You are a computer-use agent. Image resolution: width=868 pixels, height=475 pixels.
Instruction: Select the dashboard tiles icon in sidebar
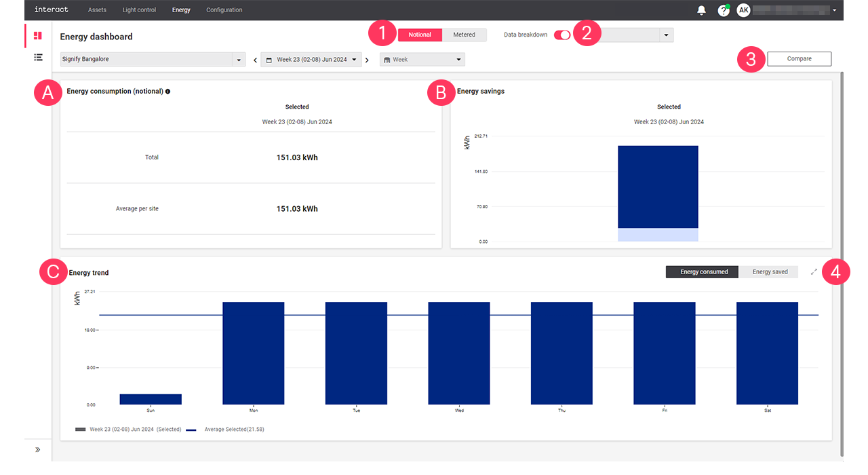pyautogui.click(x=37, y=35)
